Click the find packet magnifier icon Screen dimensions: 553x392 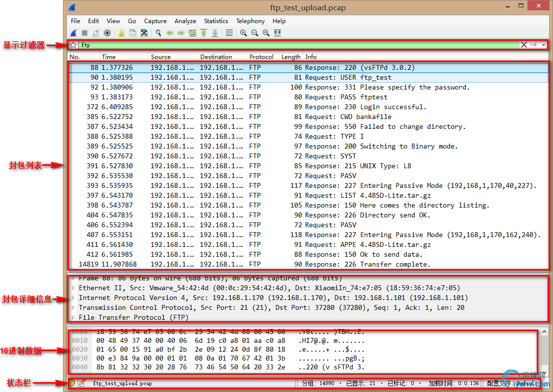(158, 33)
